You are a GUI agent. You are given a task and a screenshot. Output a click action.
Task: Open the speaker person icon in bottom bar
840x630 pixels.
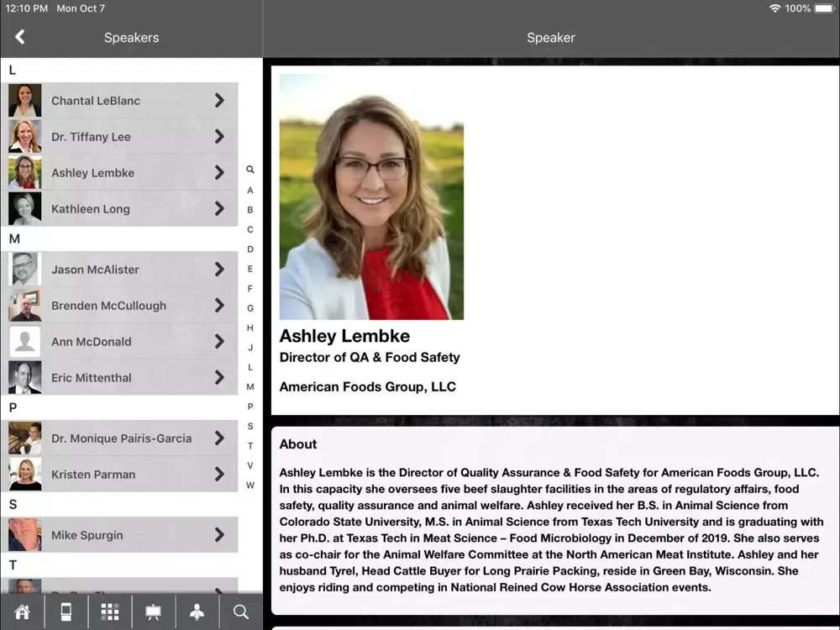[197, 612]
